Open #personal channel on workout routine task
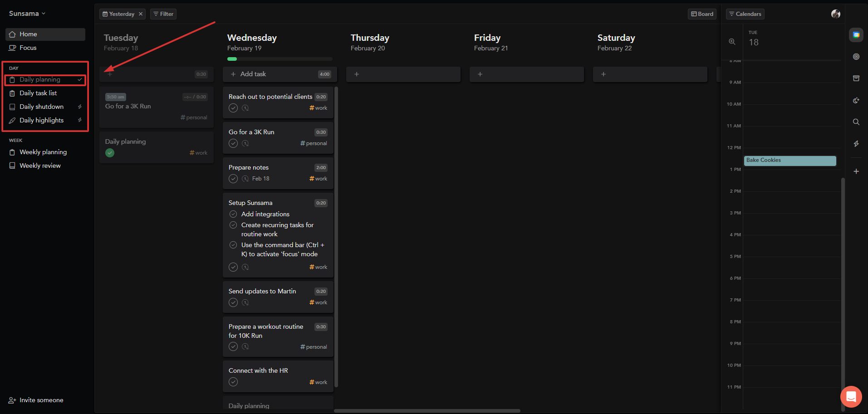 tap(314, 347)
